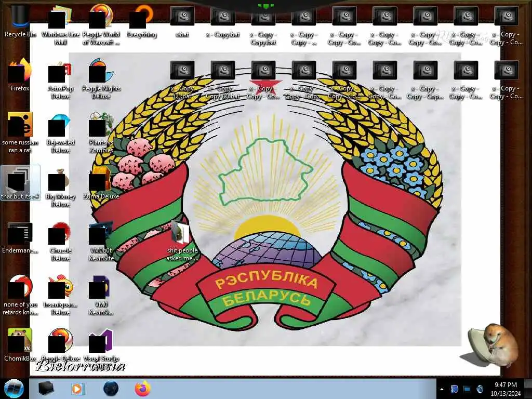The width and height of the screenshot is (532, 399).
Task: Open the Firefox desktop shortcut
Action: click(20, 75)
